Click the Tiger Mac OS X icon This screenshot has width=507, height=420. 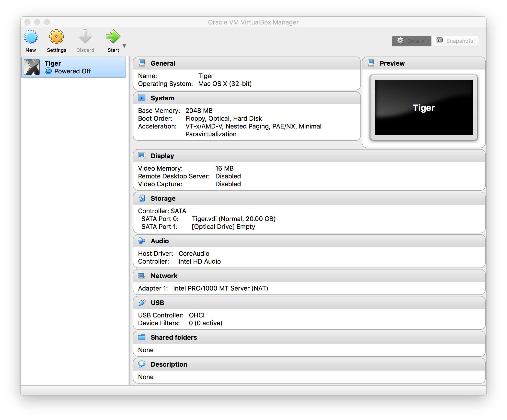coord(32,67)
